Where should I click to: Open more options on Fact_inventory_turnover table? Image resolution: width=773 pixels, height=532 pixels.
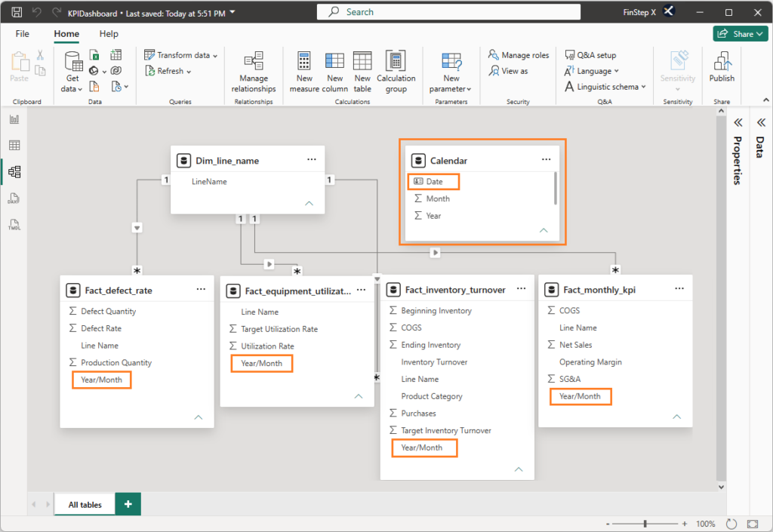coord(522,289)
